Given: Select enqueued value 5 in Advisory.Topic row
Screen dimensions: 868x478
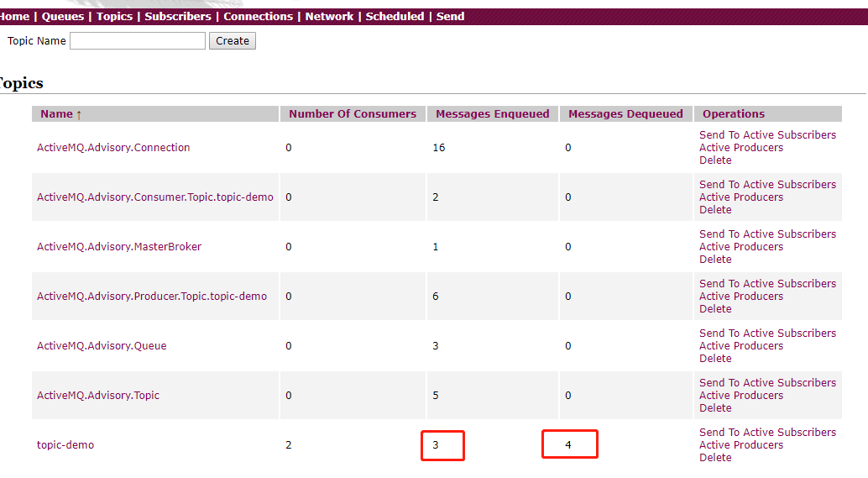Looking at the screenshot, I should (436, 396).
